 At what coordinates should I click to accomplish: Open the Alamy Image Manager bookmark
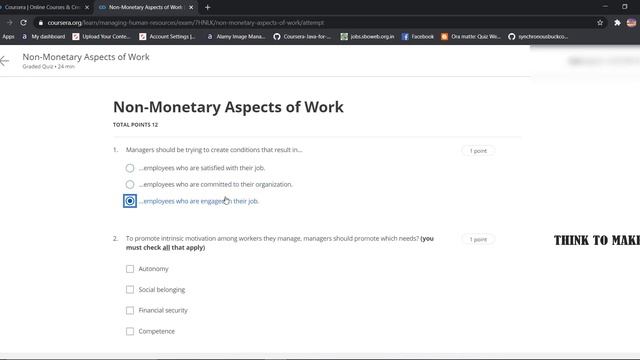[x=236, y=37]
